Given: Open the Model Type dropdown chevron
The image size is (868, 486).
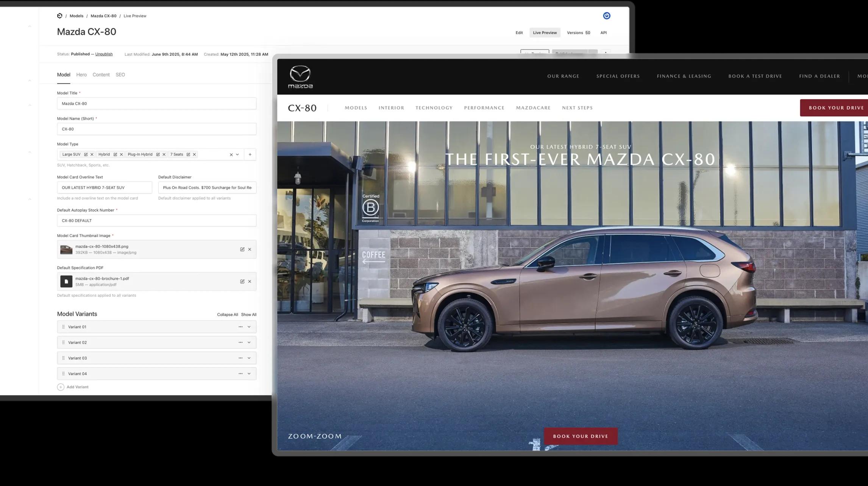Looking at the screenshot, I should click(x=237, y=154).
